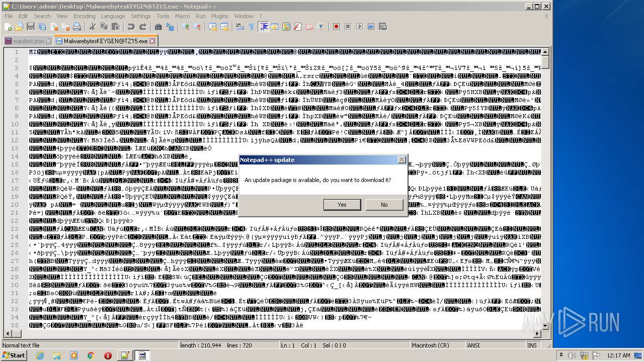The width and height of the screenshot is (644, 362).
Task: Open the Language menu
Action: coord(113,16)
